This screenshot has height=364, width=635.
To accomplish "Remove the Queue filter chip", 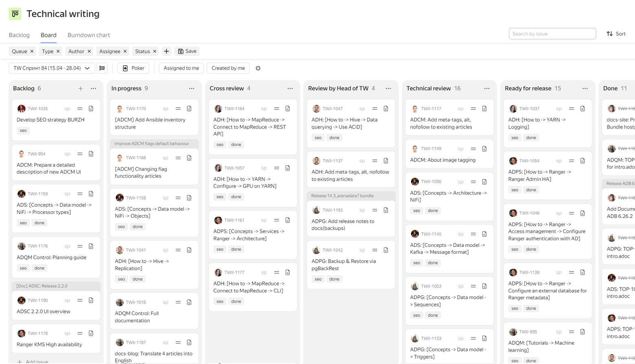I will tap(32, 51).
